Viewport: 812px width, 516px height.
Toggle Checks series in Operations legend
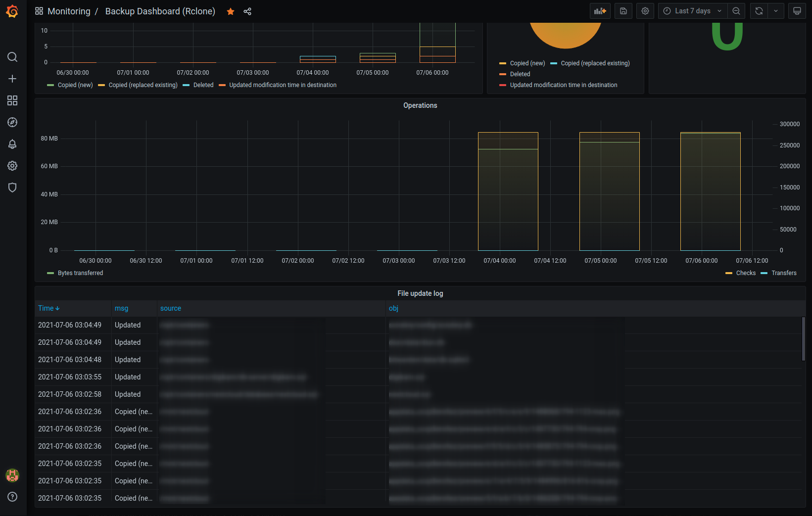click(x=746, y=273)
